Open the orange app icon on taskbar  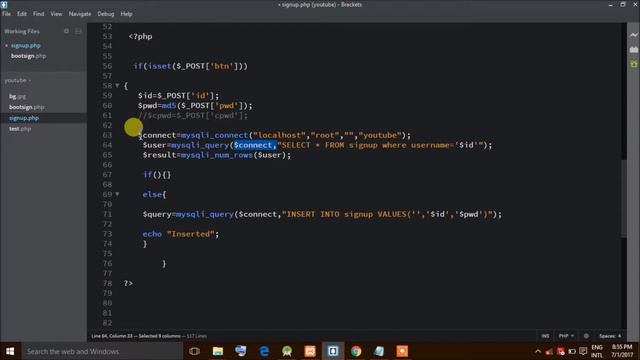coord(402,351)
